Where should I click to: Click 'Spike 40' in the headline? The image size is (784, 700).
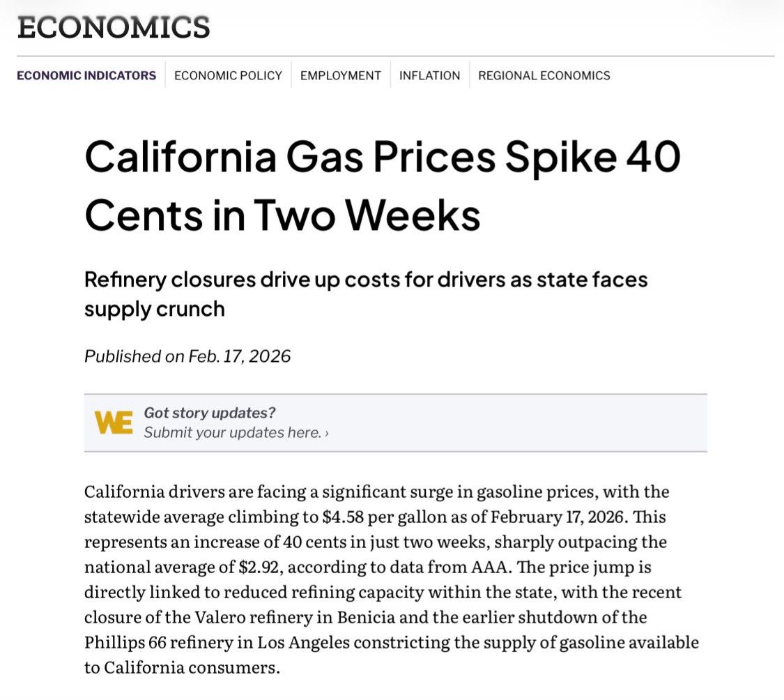click(x=593, y=158)
